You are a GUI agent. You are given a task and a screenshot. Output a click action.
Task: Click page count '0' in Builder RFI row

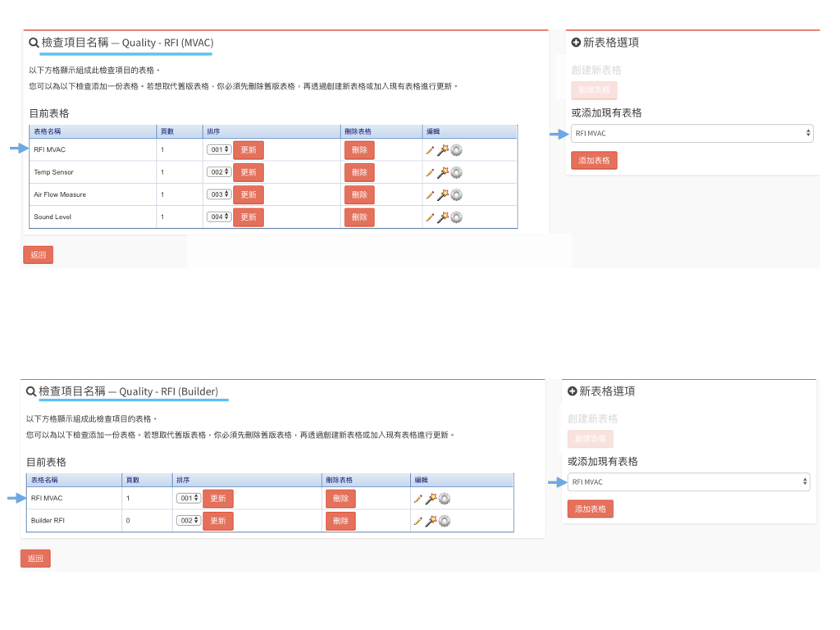point(128,521)
